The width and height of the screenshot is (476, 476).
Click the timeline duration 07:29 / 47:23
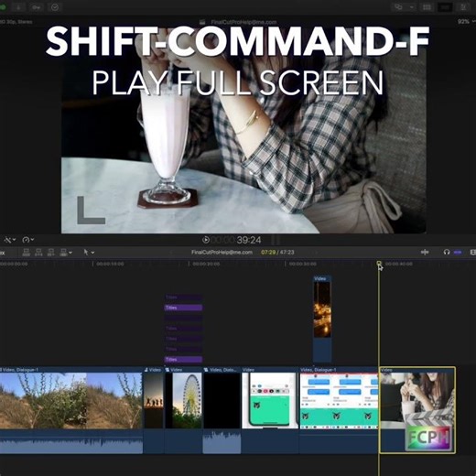[277, 253]
